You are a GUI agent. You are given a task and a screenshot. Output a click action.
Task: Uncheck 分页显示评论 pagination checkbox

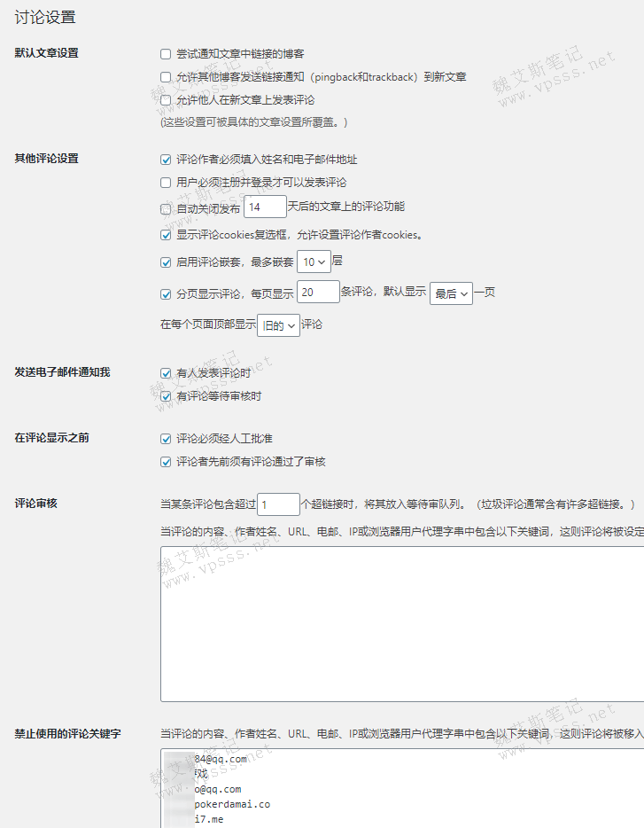pos(166,294)
